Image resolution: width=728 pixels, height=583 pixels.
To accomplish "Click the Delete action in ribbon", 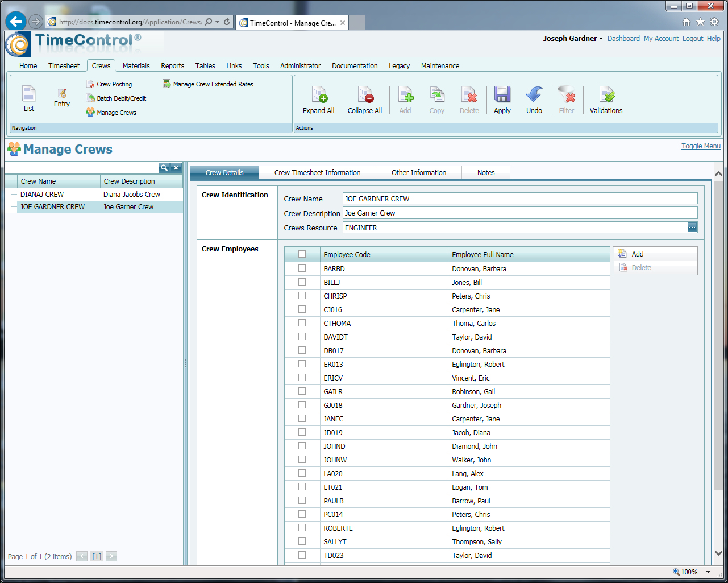I will click(469, 100).
